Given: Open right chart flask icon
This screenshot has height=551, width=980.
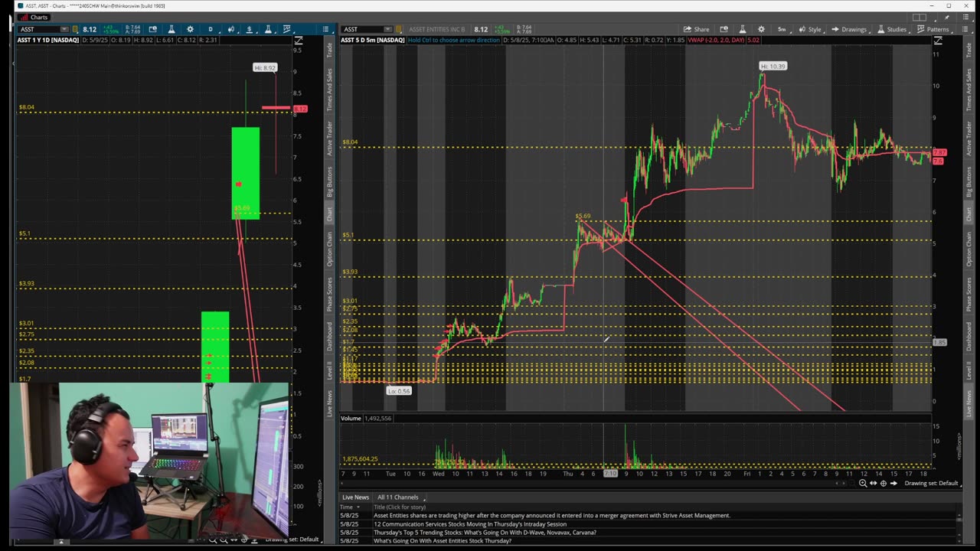Looking at the screenshot, I should click(741, 29).
